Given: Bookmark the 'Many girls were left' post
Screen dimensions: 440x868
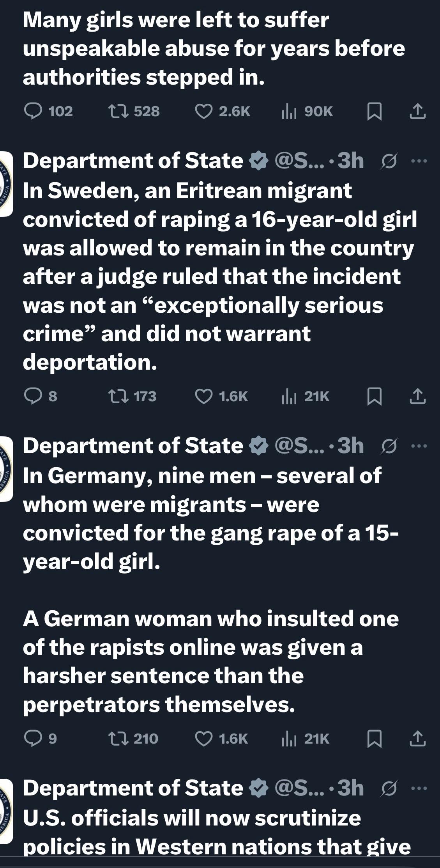Looking at the screenshot, I should [x=375, y=112].
